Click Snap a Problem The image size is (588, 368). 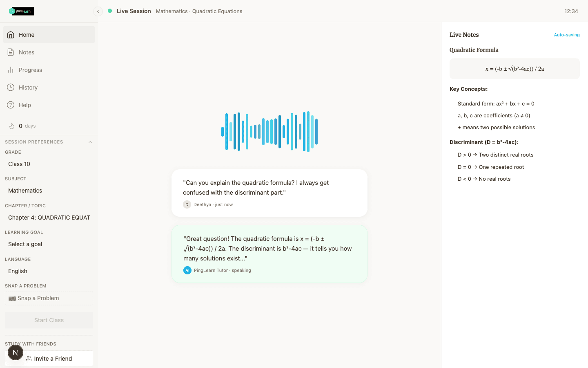point(49,298)
